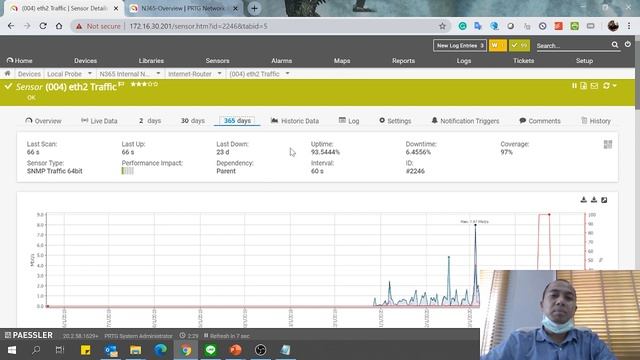Open Chrome's three-dot menu

[629, 26]
